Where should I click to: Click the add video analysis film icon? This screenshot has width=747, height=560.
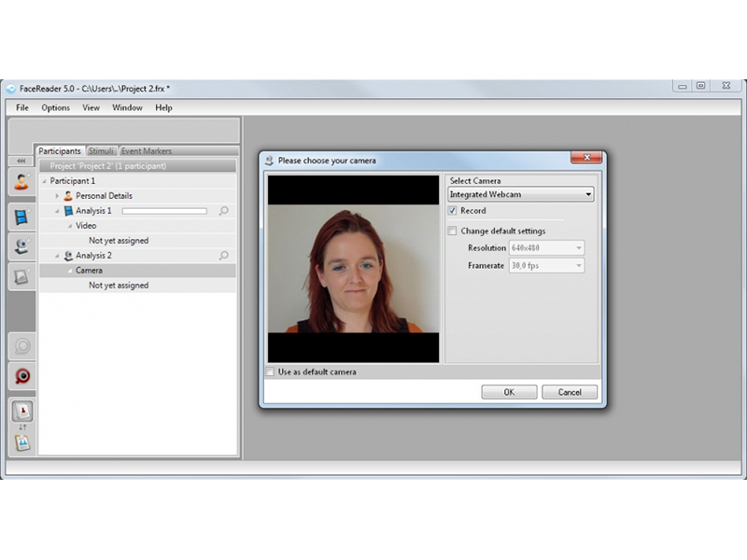21,217
